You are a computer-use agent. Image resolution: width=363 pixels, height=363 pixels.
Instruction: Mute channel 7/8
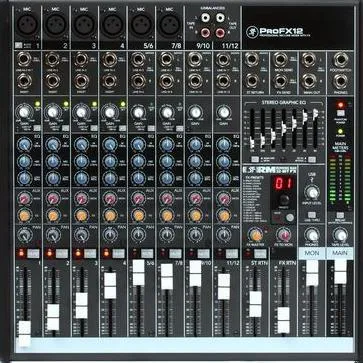(175, 253)
